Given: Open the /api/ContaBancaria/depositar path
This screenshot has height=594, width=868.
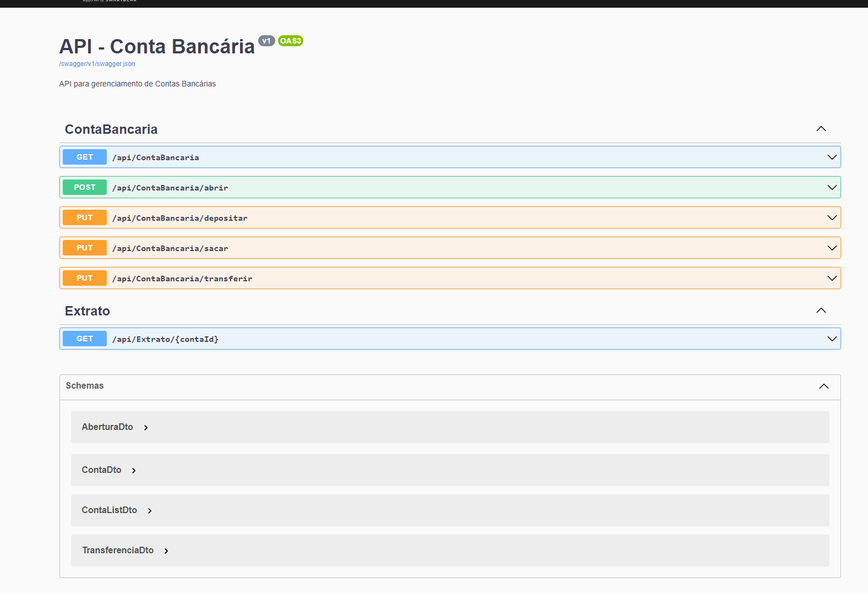Looking at the screenshot, I should click(x=180, y=218).
